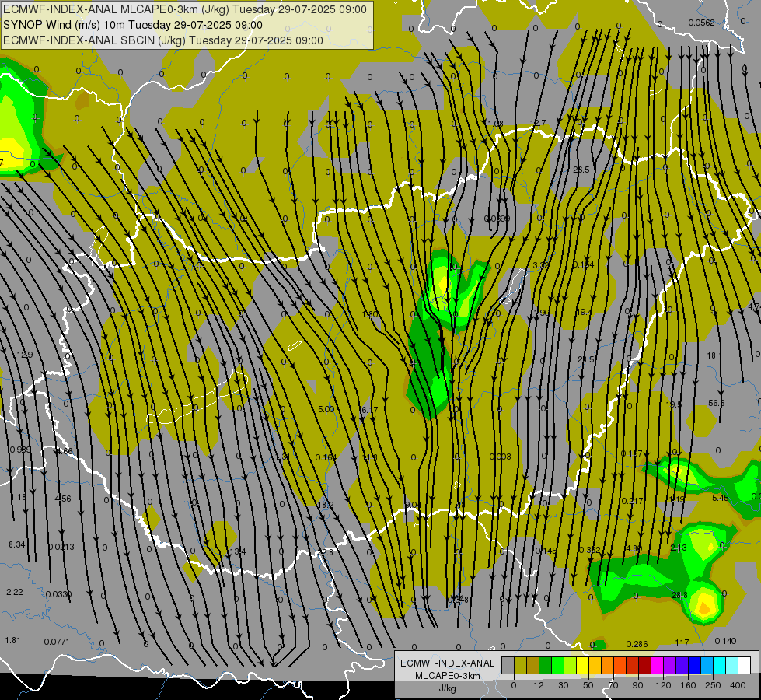Click the map value 19.5
Viewport: 761px width, 700px height.
674,404
